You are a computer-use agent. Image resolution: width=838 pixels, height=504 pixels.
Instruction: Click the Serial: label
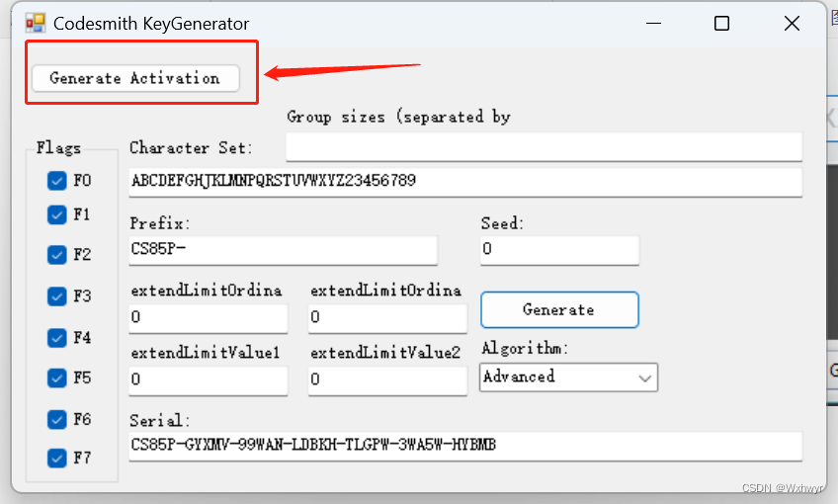pos(159,421)
